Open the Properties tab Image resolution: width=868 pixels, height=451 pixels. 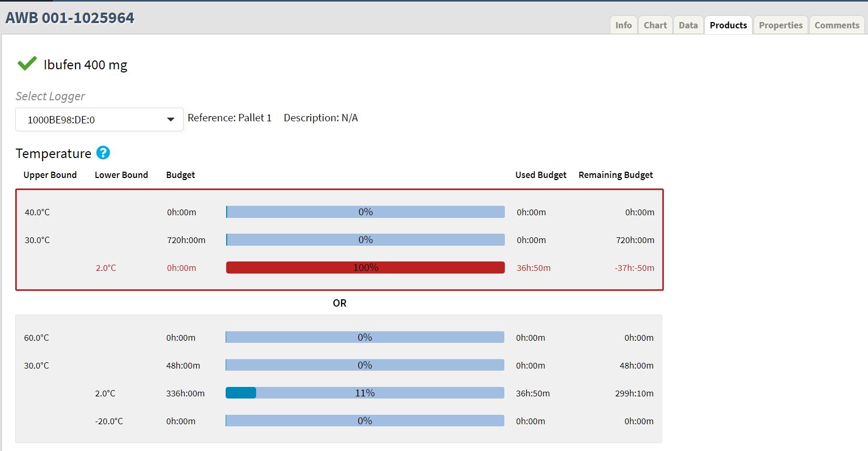tap(780, 25)
